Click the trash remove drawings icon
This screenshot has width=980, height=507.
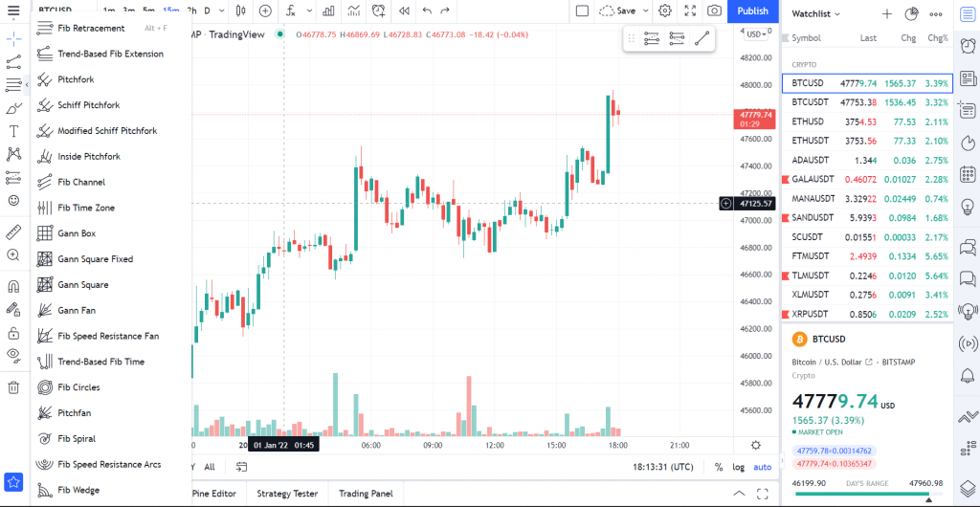(13, 387)
